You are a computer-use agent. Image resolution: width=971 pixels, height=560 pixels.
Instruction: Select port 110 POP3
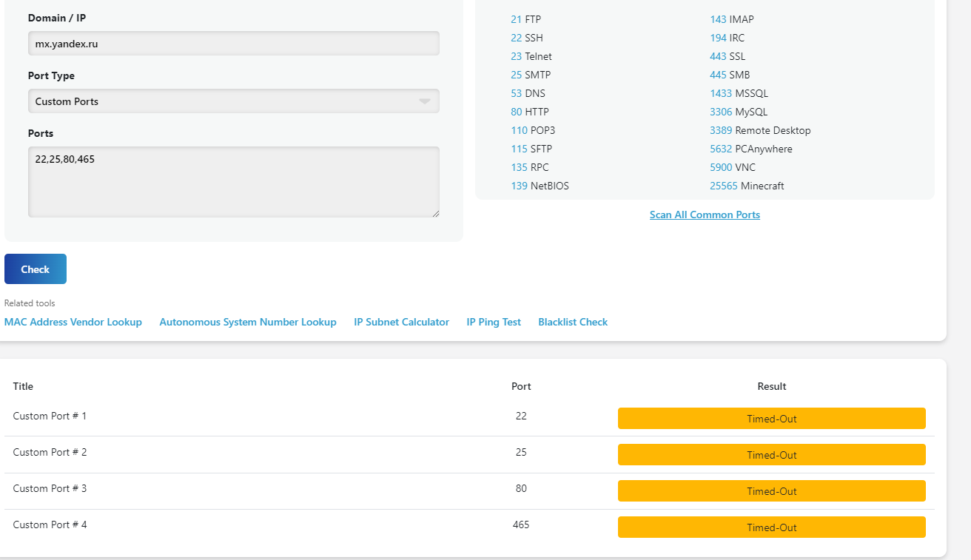[533, 130]
